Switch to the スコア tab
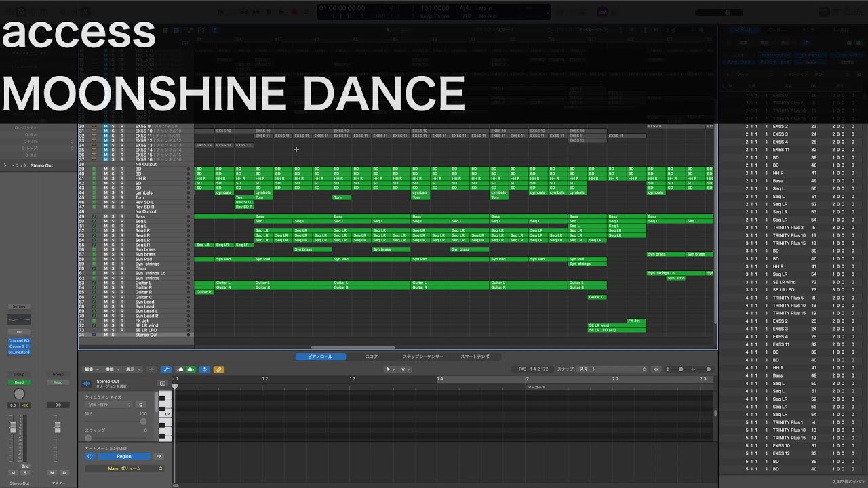 click(372, 357)
